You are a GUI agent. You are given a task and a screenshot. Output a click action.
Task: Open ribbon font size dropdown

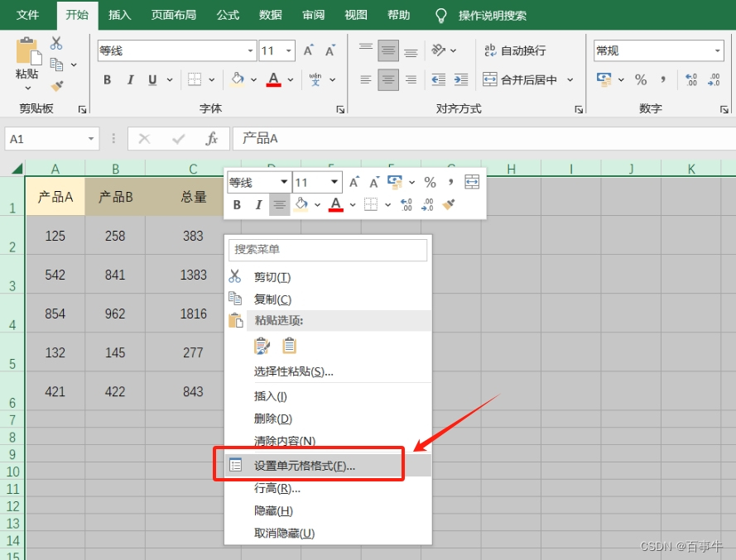coord(289,50)
